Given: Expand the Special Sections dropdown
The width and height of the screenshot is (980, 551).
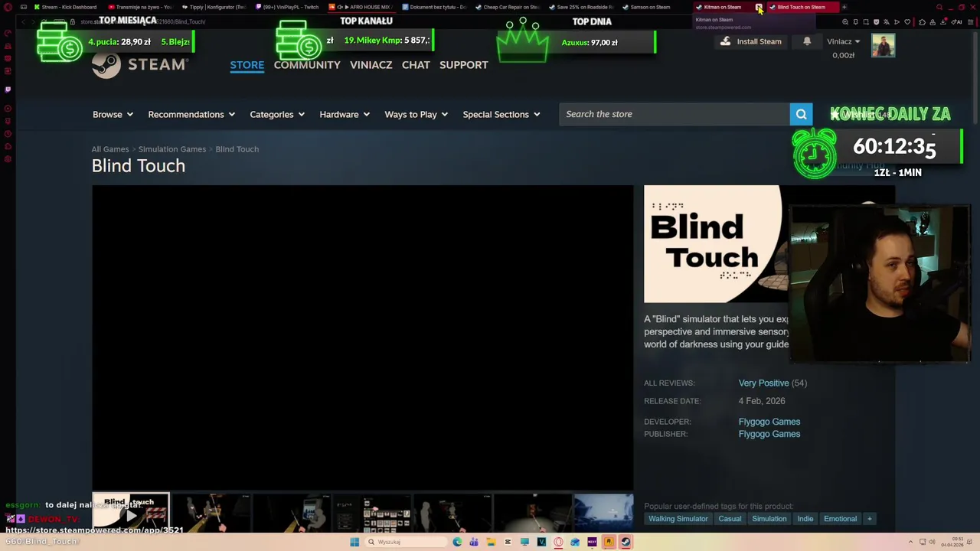Looking at the screenshot, I should [x=501, y=114].
